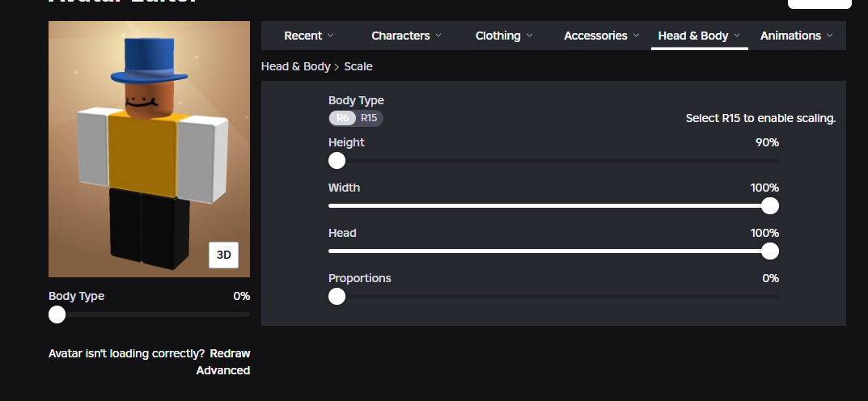Click the Redraw avatar link
This screenshot has width=868, height=401.
click(x=230, y=353)
